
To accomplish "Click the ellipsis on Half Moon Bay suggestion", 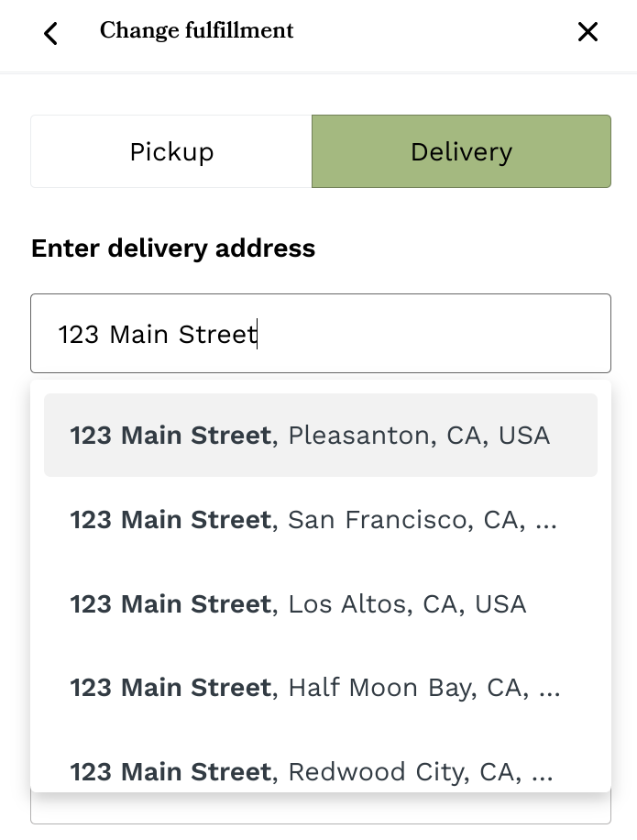I will click(548, 689).
